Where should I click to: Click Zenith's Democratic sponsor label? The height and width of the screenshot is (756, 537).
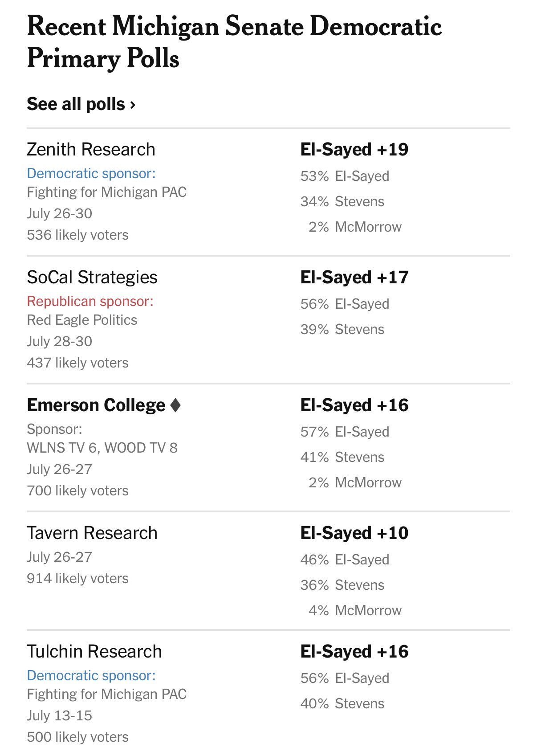click(91, 173)
